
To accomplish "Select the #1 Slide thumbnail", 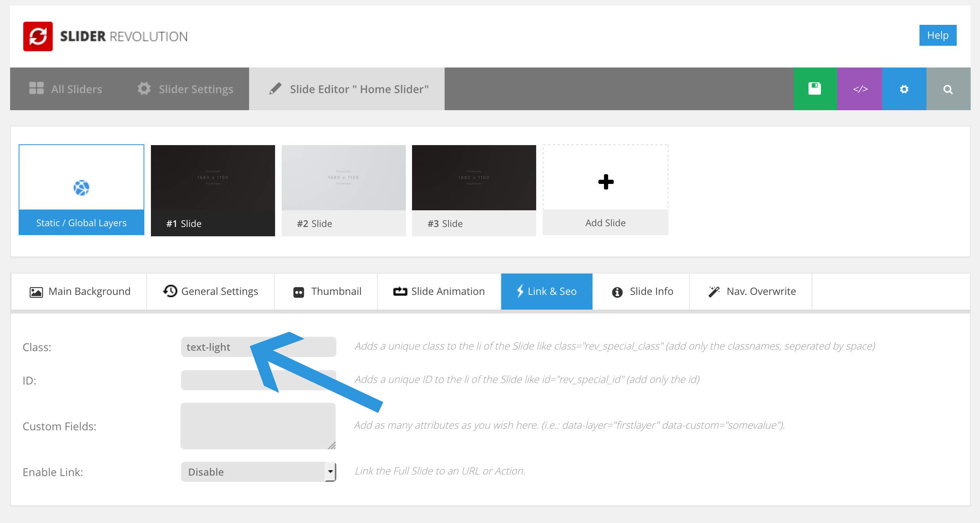I will pyautogui.click(x=213, y=190).
